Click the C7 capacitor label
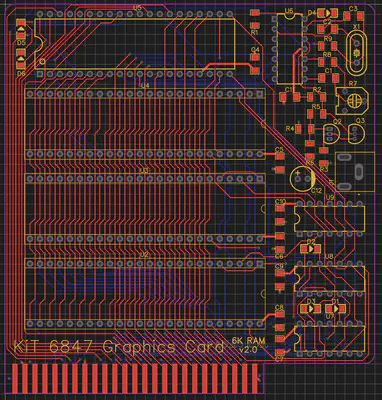Image resolution: width=382 pixels, height=400 pixels. coord(279,359)
